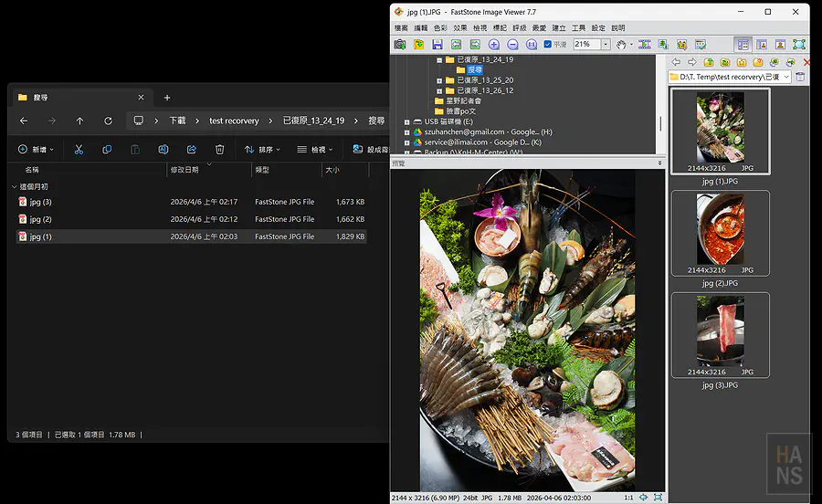Open the zoom percentage dropdown showing 21%
822x504 pixels.
point(606,45)
